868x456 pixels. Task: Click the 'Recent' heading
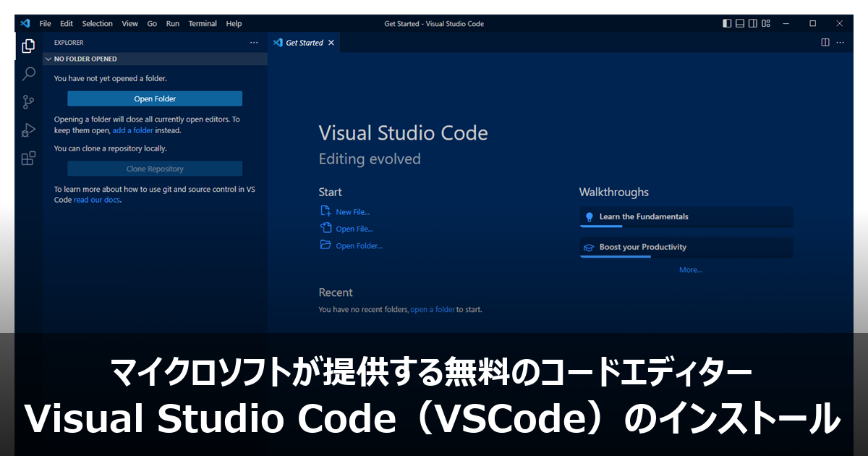click(336, 292)
